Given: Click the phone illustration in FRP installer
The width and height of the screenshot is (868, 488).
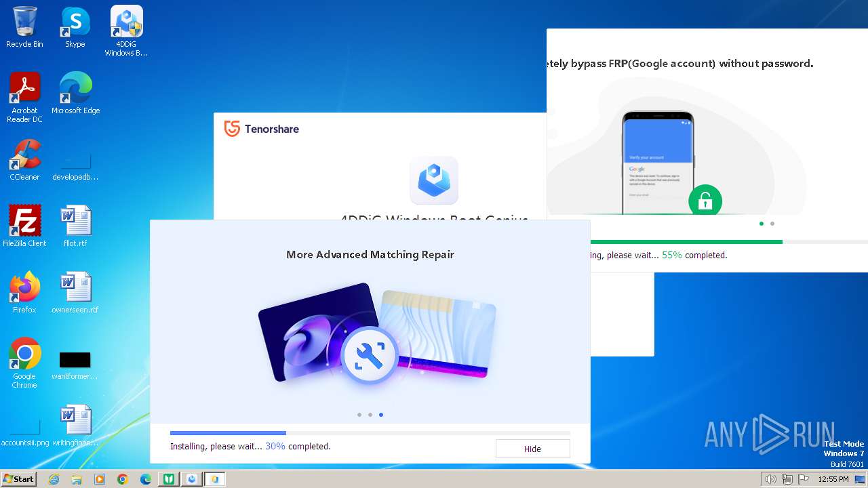Looking at the screenshot, I should point(658,163).
